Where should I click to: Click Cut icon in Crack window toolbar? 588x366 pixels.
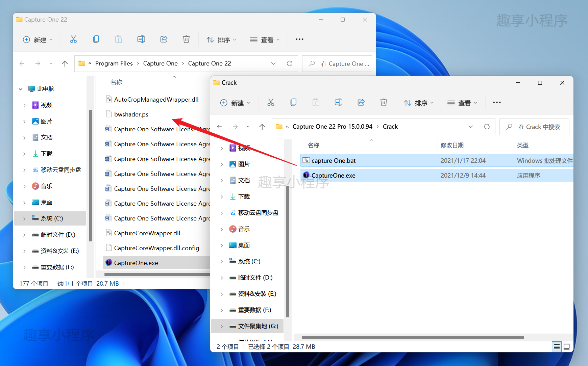[271, 103]
